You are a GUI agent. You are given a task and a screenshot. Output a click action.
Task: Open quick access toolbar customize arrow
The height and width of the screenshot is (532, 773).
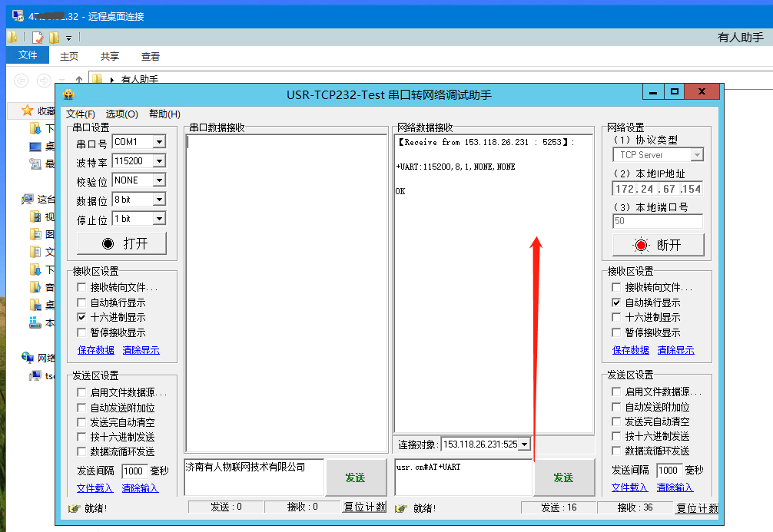tap(69, 38)
